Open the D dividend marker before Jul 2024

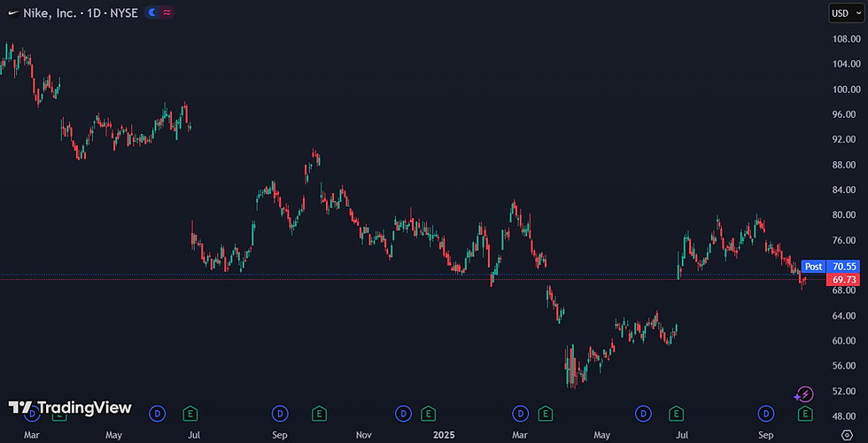click(158, 413)
